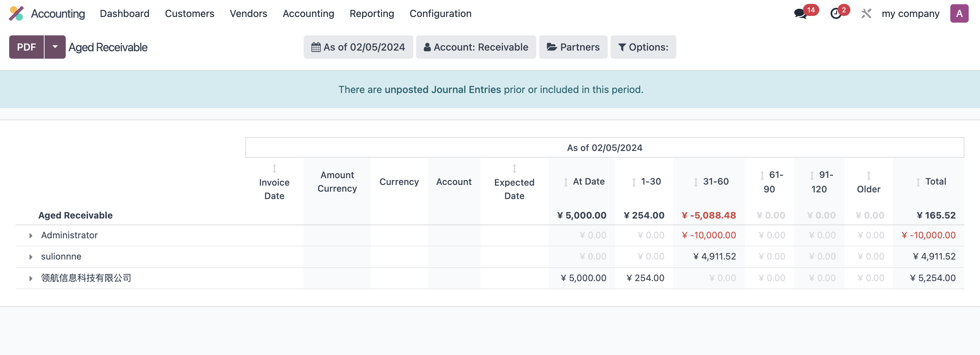980x355 pixels.
Task: Open the activities clock icon
Action: tap(836, 14)
